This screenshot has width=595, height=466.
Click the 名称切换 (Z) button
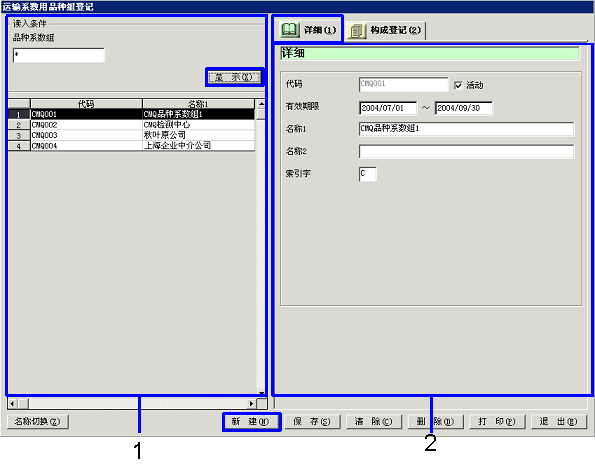click(x=38, y=421)
